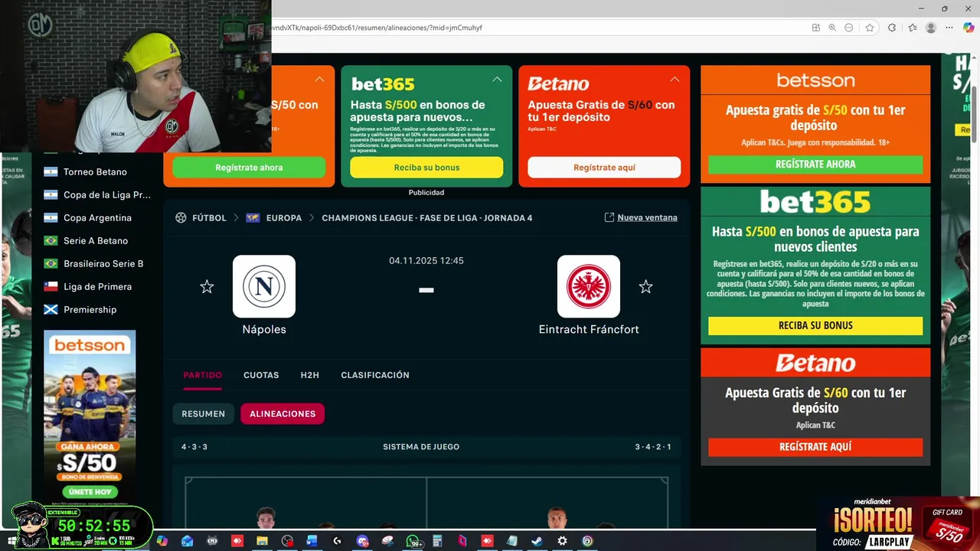Collapse the bet365 banner chevron
This screenshot has height=551, width=980.
point(497,80)
